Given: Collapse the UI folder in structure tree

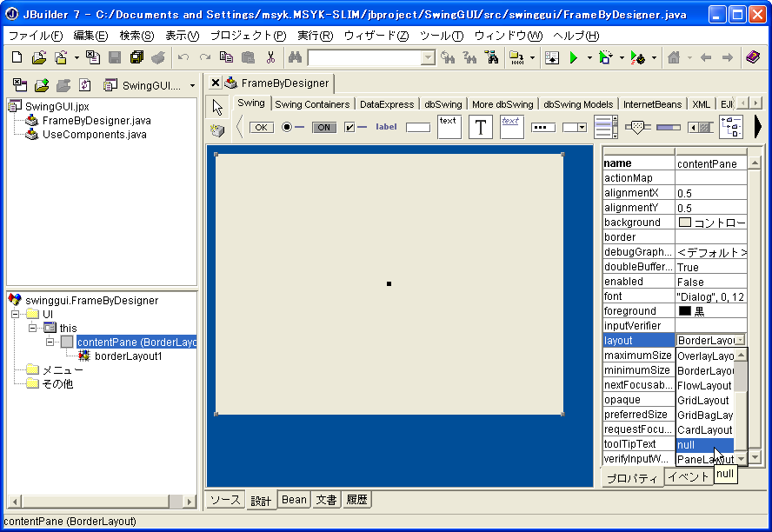Looking at the screenshot, I should pyautogui.click(x=15, y=314).
